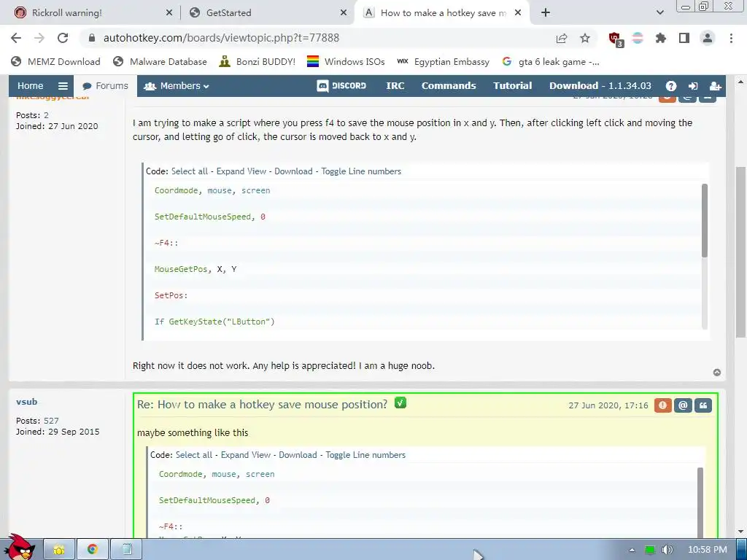This screenshot has width=747, height=560.
Task: Open Chrome from the taskbar
Action: pyautogui.click(x=93, y=550)
